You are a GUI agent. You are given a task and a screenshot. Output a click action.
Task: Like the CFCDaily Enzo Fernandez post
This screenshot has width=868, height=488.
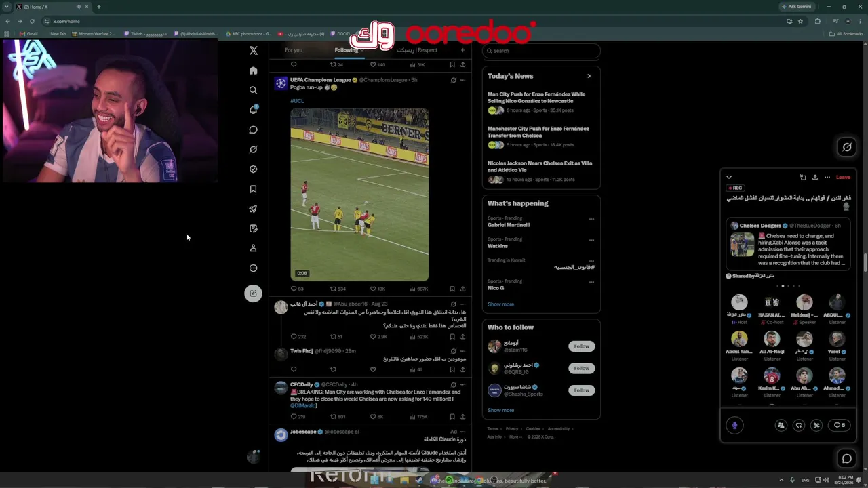pyautogui.click(x=373, y=417)
